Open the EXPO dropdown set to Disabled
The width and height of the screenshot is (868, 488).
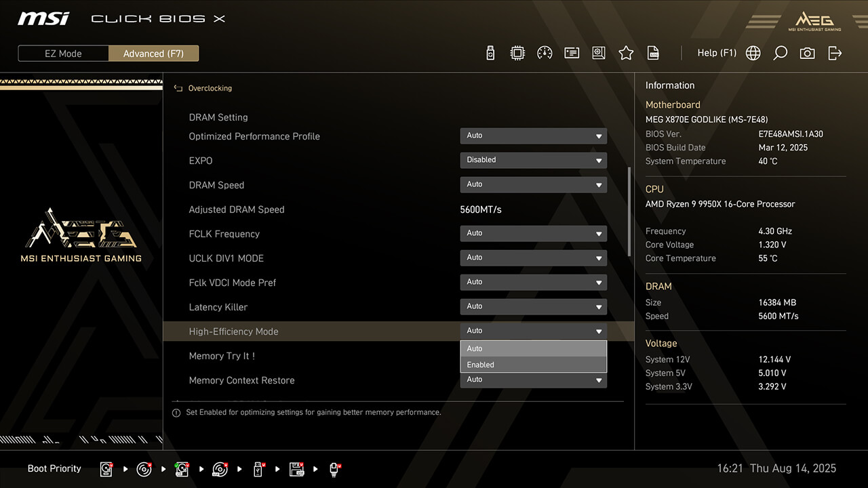point(533,160)
